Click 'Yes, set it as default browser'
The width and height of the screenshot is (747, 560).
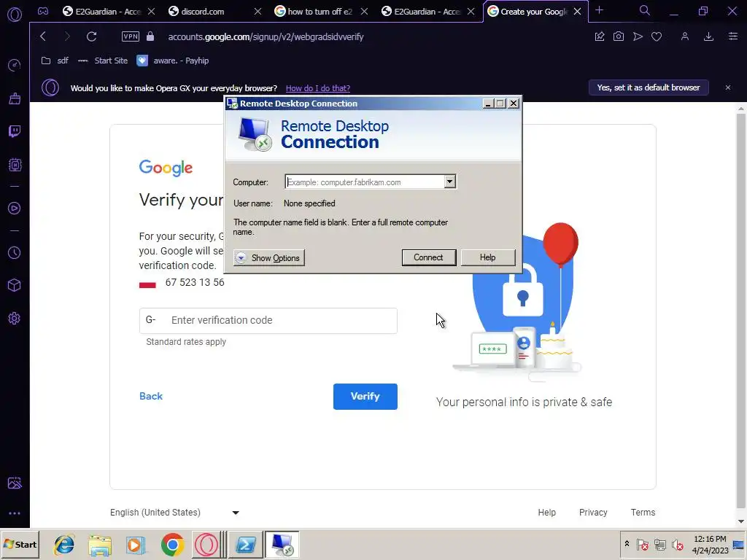coord(649,87)
